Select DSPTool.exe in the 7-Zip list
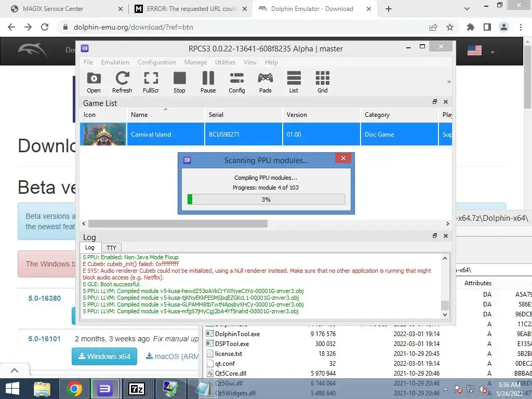This screenshot has height=399, width=532. [x=232, y=344]
